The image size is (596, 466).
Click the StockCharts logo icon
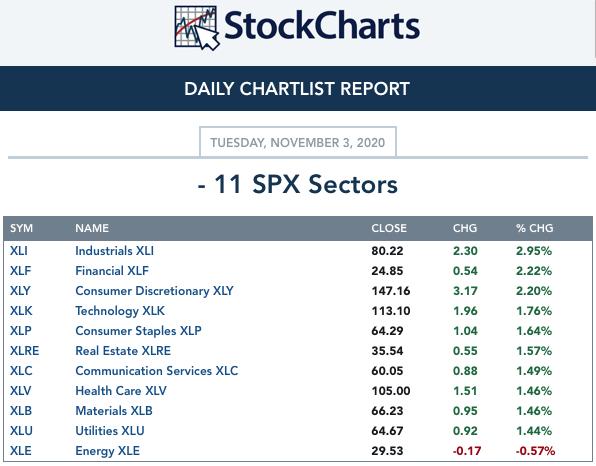[x=197, y=28]
